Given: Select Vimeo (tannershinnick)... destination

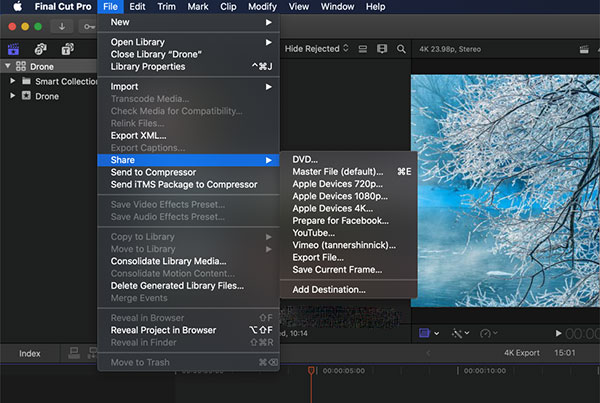Looking at the screenshot, I should [x=349, y=245].
